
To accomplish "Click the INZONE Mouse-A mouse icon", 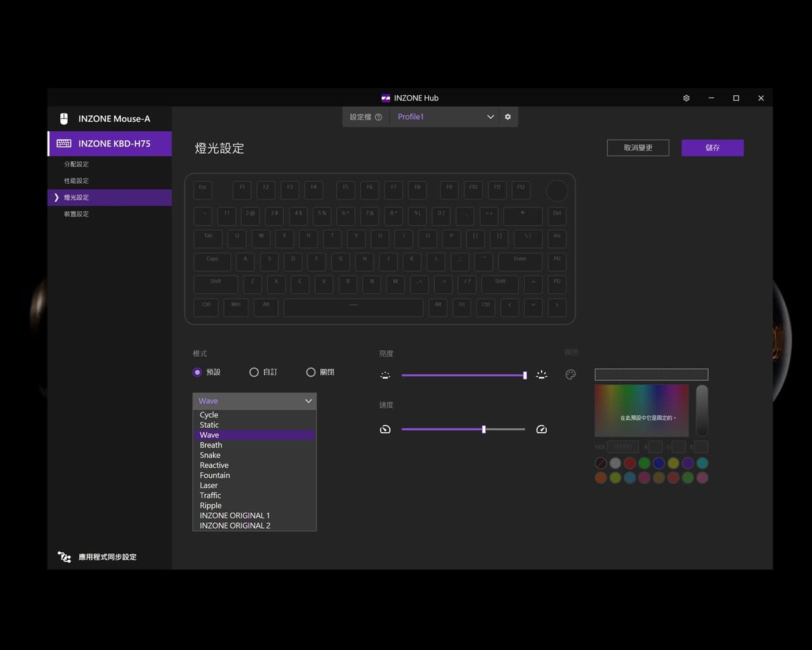I will click(x=63, y=119).
